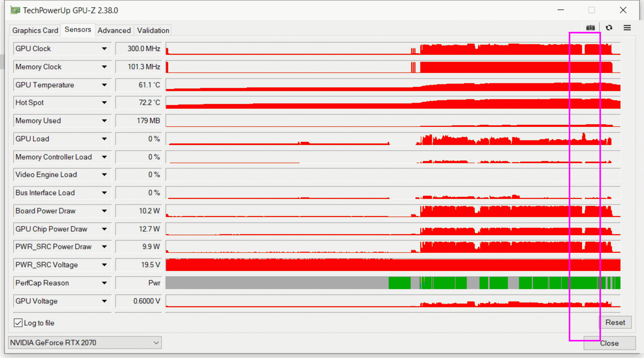Image resolution: width=644 pixels, height=358 pixels.
Task: Toggle the Log to file checkbox
Action: click(x=18, y=323)
